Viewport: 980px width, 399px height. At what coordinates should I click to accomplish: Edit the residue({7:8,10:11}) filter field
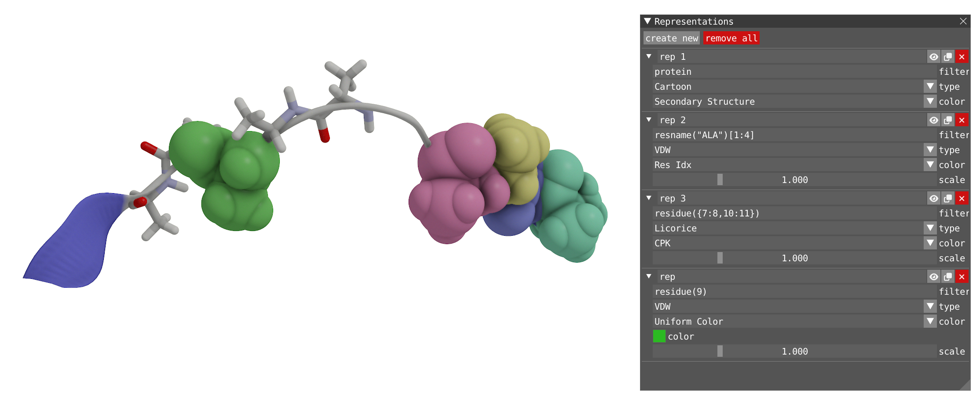pos(794,213)
